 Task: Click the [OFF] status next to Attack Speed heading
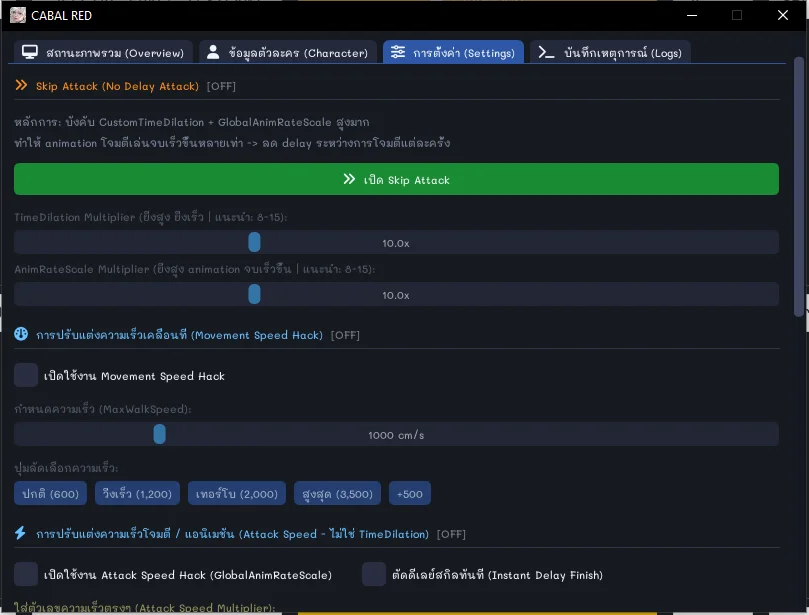pyautogui.click(x=451, y=534)
